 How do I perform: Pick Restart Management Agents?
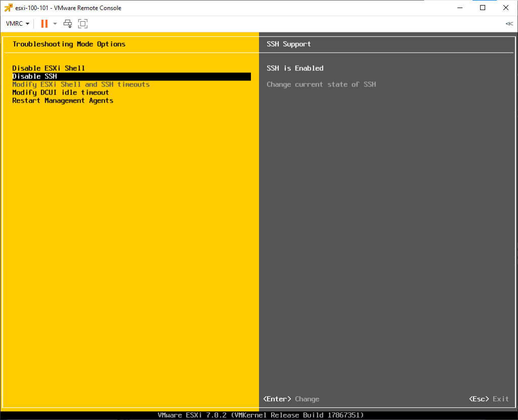point(63,101)
